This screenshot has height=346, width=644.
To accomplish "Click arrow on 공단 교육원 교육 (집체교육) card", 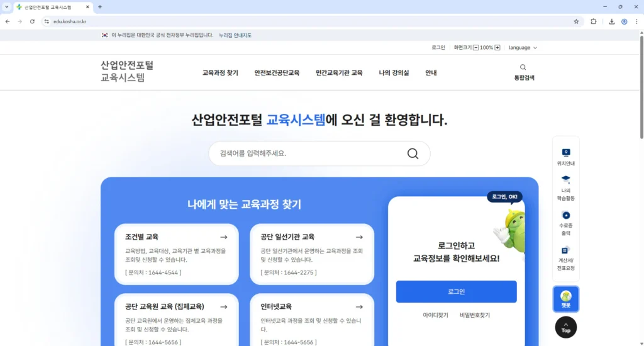I will pos(223,307).
